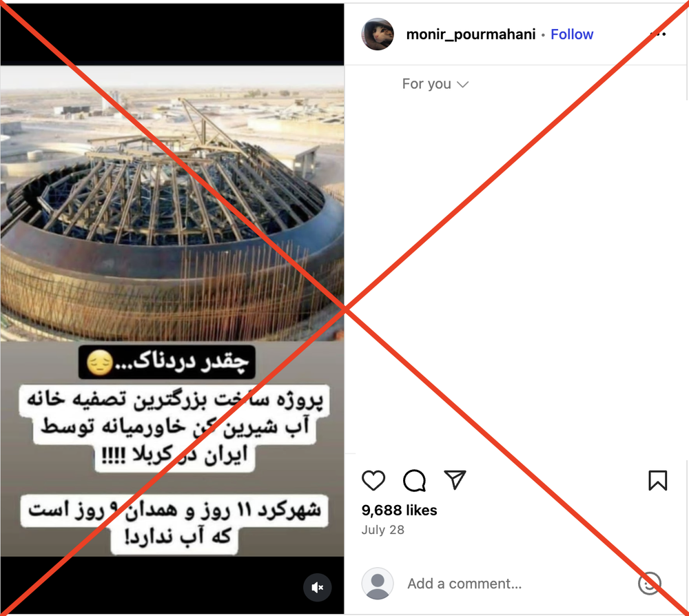Open monir_pourmahani's profile picture
Viewport: 689px width, 616px height.
(x=378, y=34)
